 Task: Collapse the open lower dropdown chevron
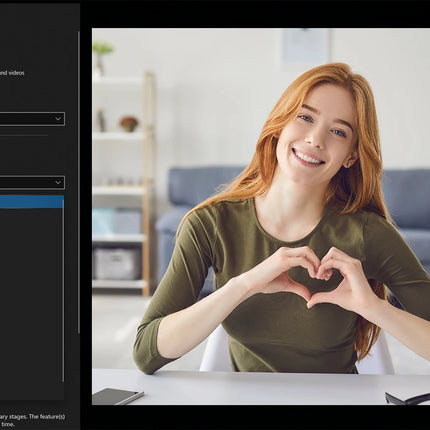(58, 182)
